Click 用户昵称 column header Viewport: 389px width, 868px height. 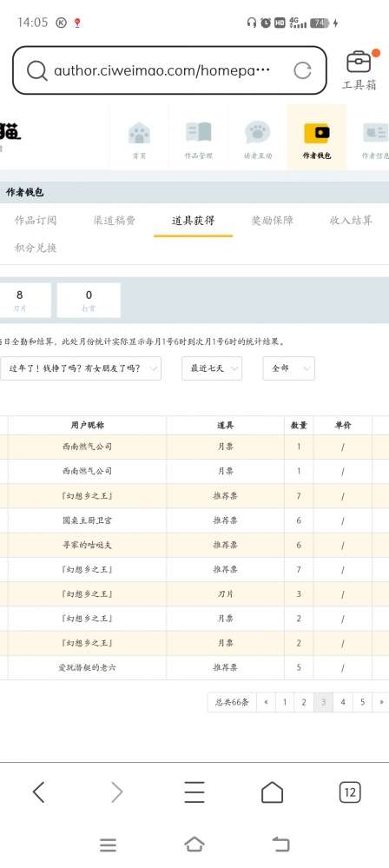87,425
